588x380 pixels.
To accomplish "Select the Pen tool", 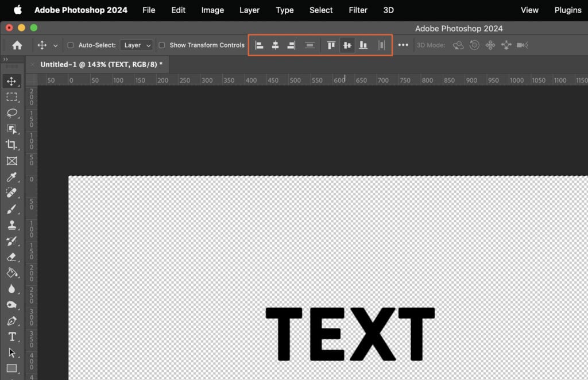I will 13,321.
